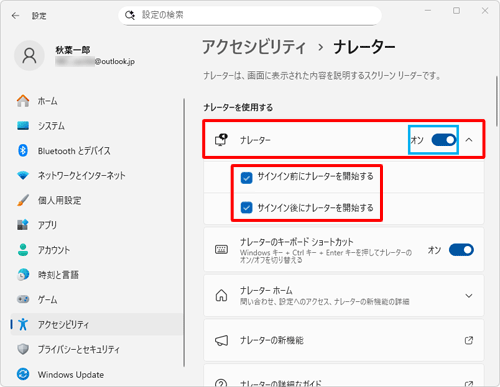Image resolution: width=500 pixels, height=387 pixels.
Task: Go to Bluetooth とデバイス settings
Action: click(x=97, y=151)
